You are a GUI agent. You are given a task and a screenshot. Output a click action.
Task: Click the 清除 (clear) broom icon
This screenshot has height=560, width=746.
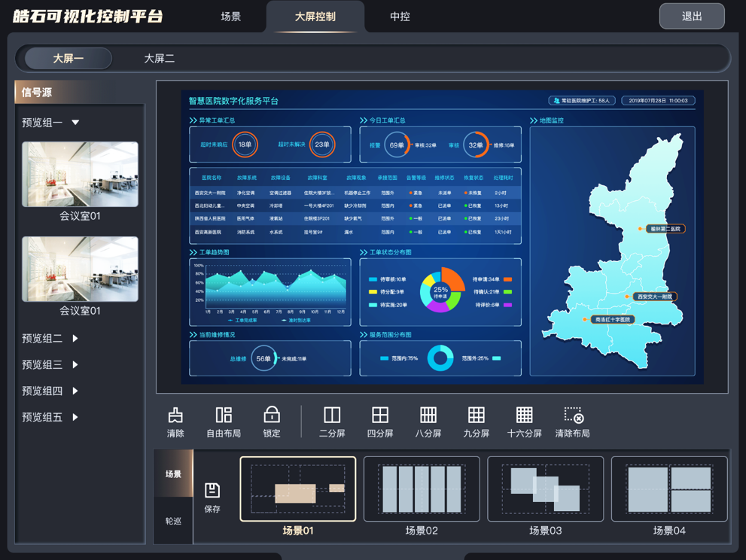pos(175,415)
